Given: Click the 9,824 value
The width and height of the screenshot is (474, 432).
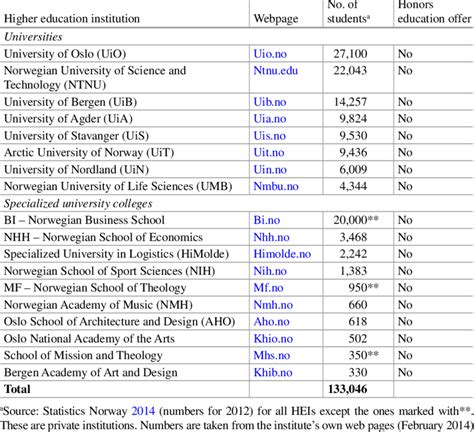Looking at the screenshot, I should click(353, 119).
